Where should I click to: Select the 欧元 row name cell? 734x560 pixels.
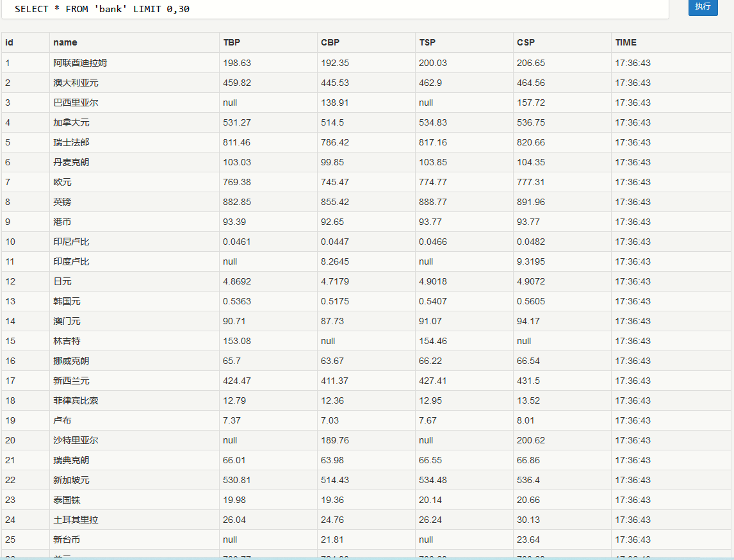tap(62, 182)
